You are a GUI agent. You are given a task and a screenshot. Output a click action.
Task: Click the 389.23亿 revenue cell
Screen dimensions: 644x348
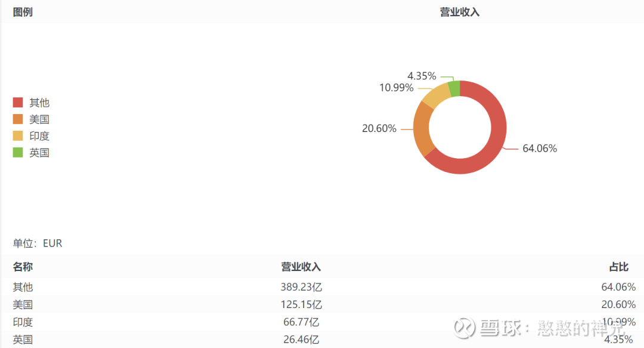[301, 287]
